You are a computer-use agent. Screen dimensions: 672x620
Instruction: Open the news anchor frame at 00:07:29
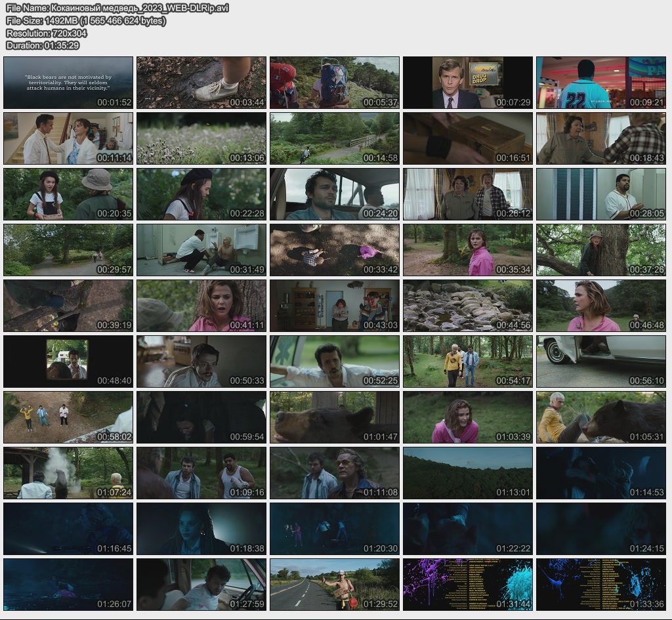click(468, 83)
